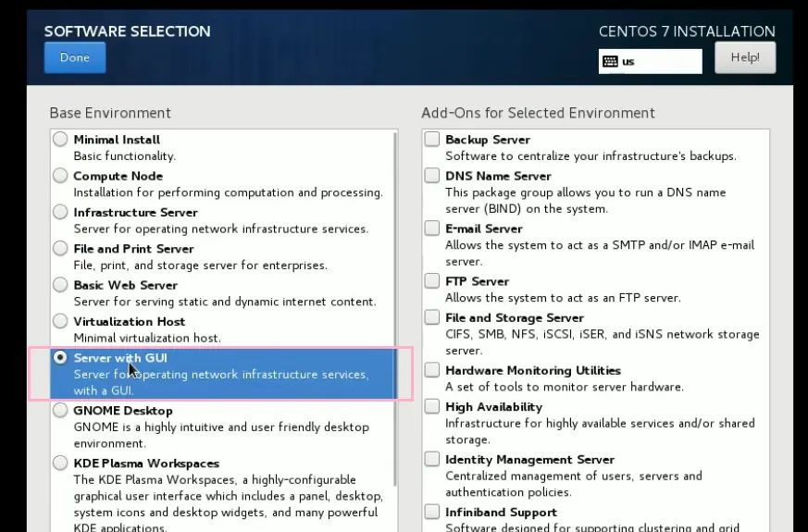Click the 'Minimal Install' label text
This screenshot has height=532, width=808.
pyautogui.click(x=117, y=140)
